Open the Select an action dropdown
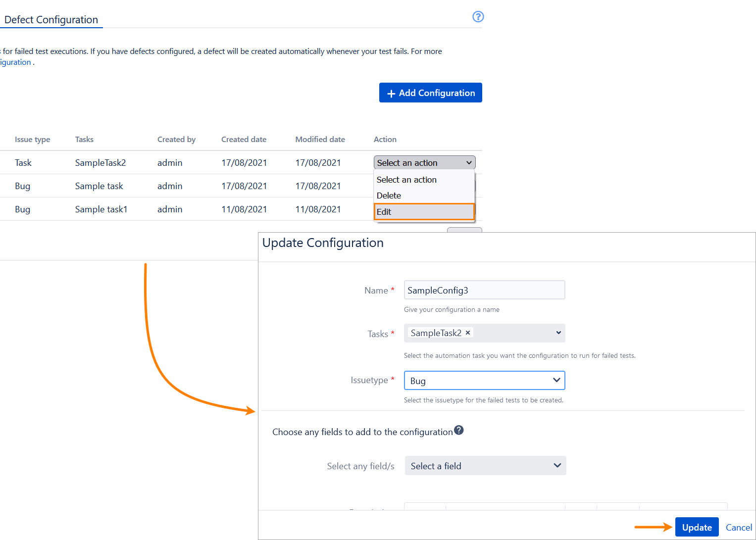The image size is (756, 540). pyautogui.click(x=424, y=163)
